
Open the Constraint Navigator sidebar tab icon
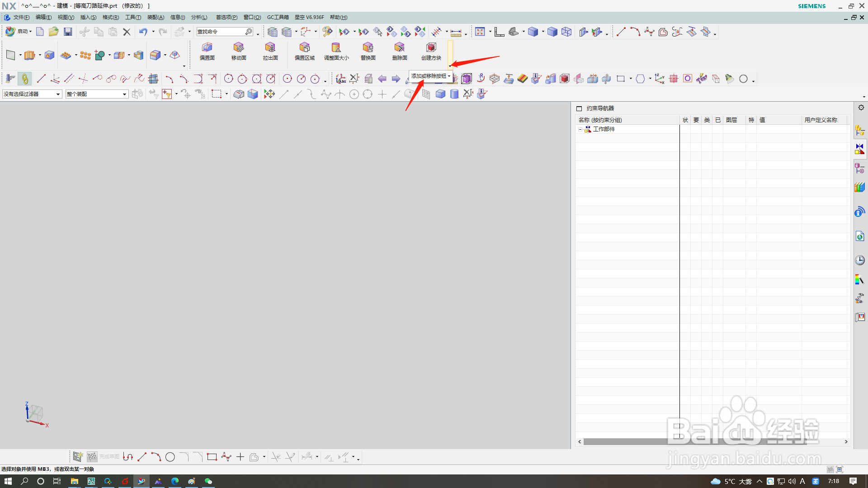859,149
